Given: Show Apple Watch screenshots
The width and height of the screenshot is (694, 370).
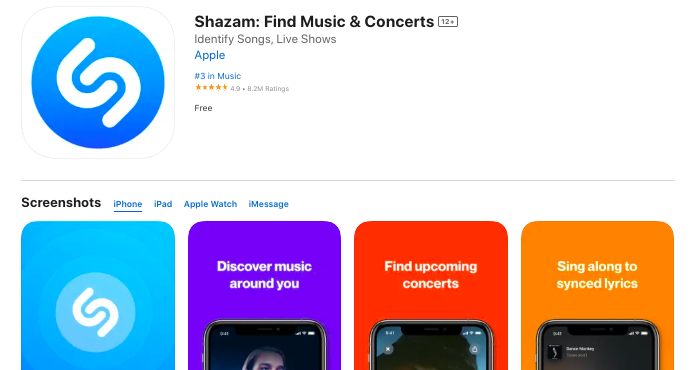Looking at the screenshot, I should tap(210, 204).
